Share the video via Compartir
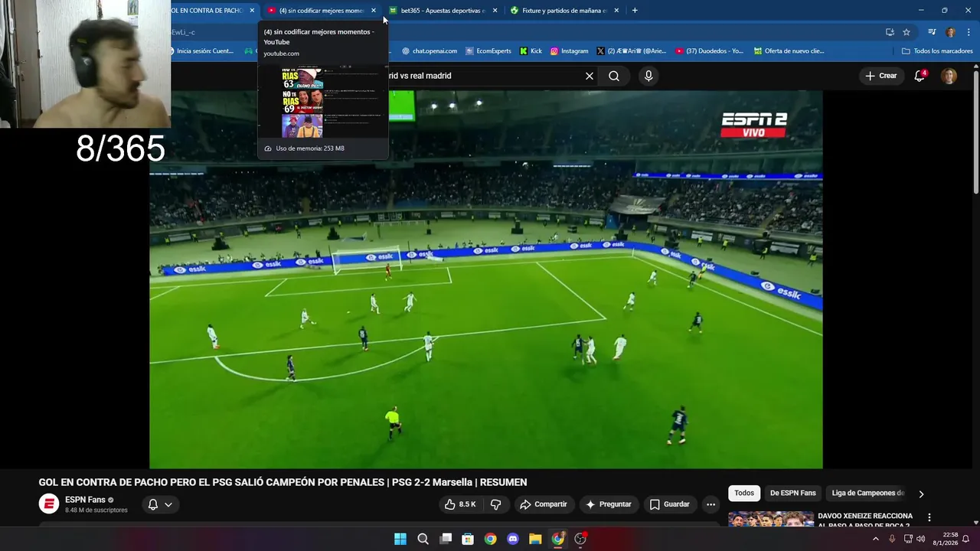 pyautogui.click(x=543, y=504)
